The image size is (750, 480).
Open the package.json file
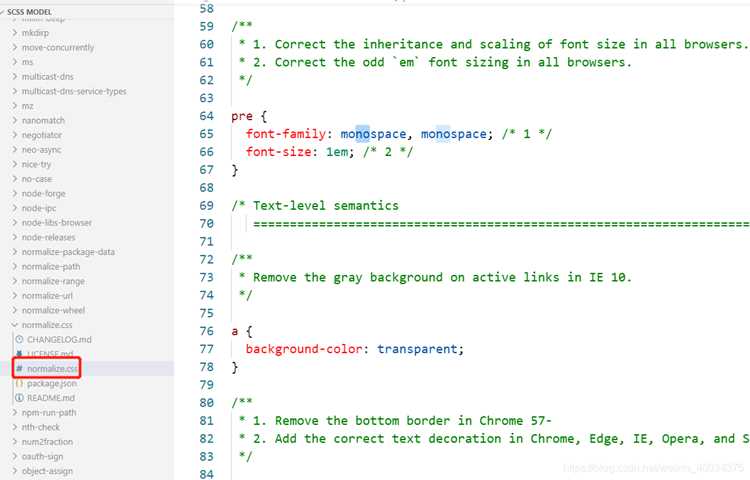[52, 383]
